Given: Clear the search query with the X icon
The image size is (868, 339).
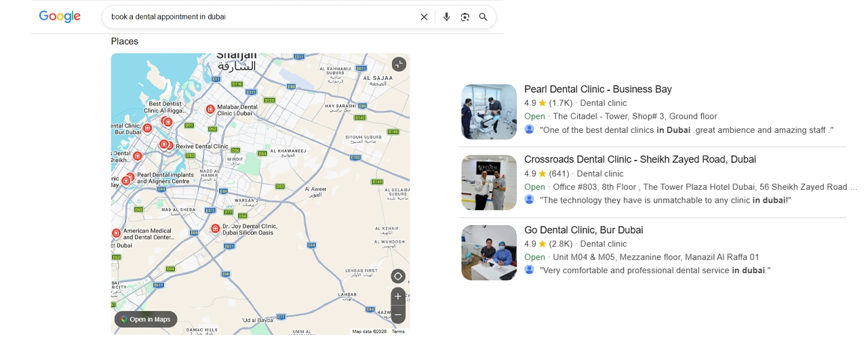Looking at the screenshot, I should (x=424, y=17).
